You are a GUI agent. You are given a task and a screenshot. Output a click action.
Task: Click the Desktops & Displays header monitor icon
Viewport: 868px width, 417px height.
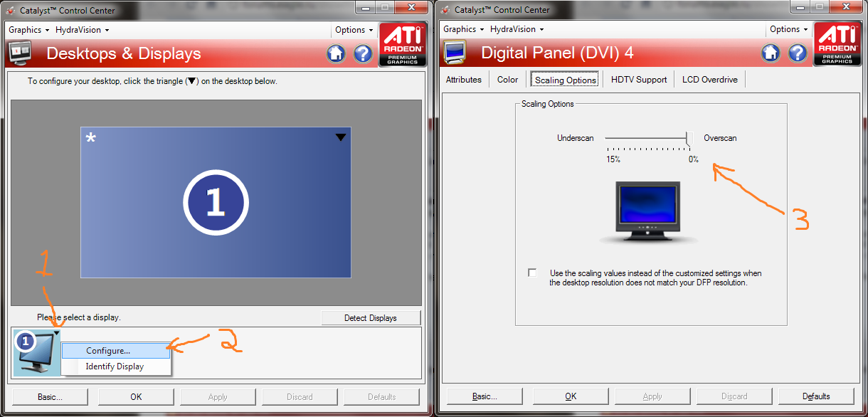20,53
